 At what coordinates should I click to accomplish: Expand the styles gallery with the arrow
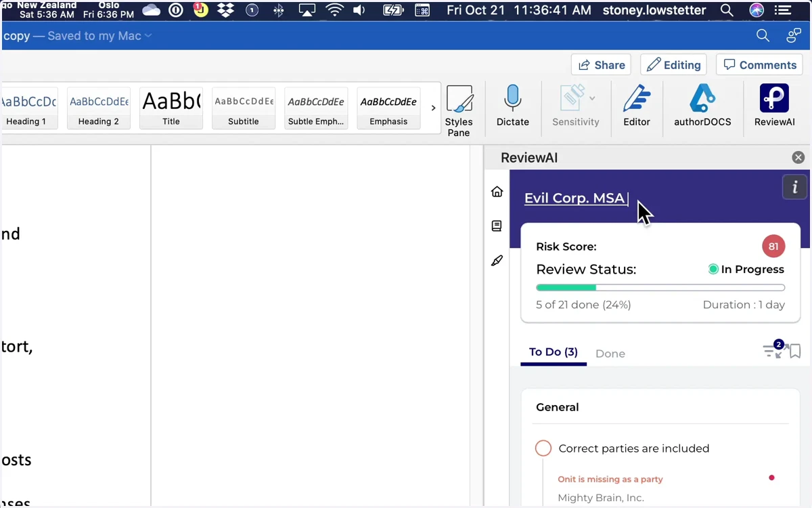tap(433, 108)
